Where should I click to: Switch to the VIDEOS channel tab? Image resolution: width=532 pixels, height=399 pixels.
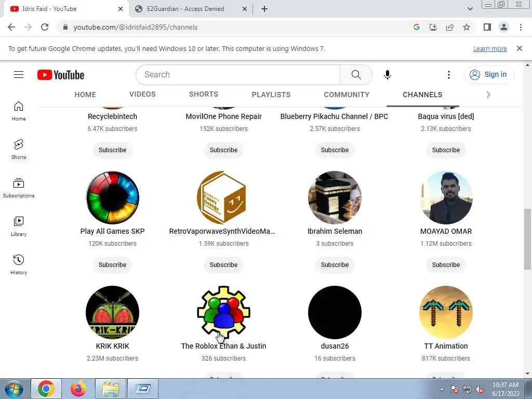click(142, 95)
